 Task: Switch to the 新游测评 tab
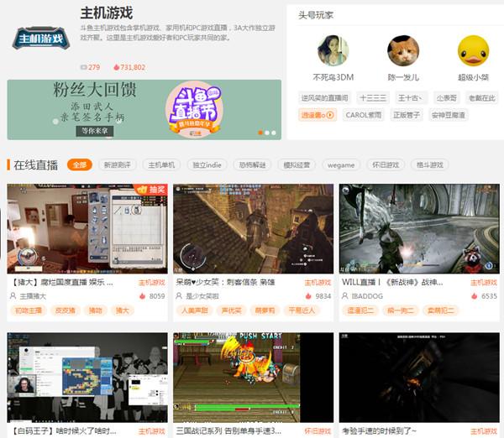tap(118, 164)
